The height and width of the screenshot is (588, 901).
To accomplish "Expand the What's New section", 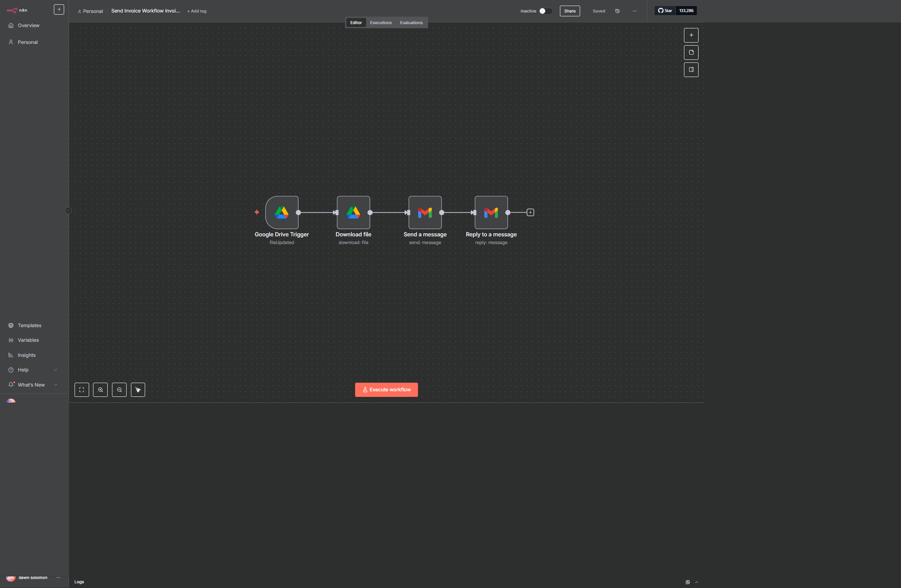I will (56, 385).
